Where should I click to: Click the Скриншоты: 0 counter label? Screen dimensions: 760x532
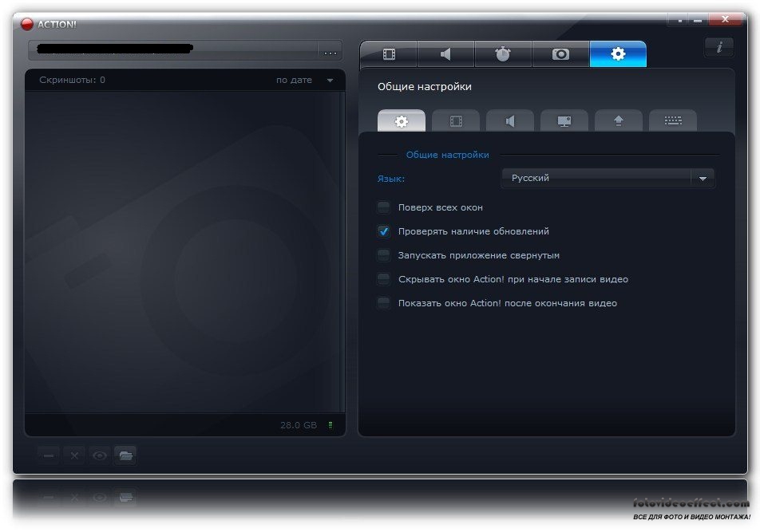pyautogui.click(x=72, y=80)
